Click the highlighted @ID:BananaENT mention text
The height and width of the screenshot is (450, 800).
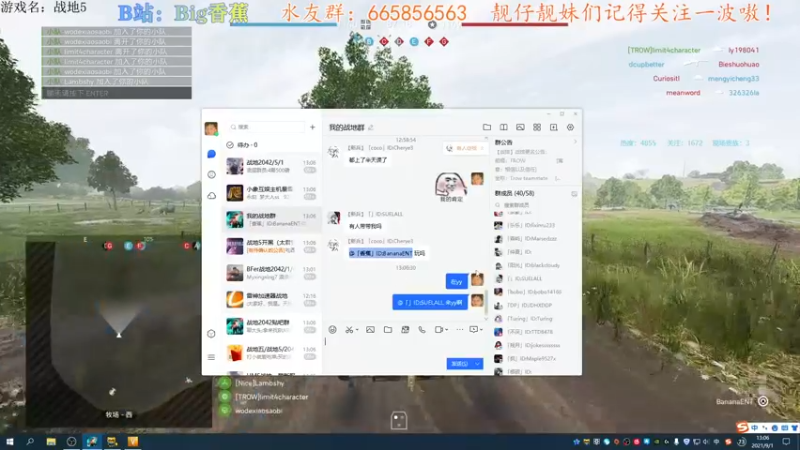coord(381,253)
